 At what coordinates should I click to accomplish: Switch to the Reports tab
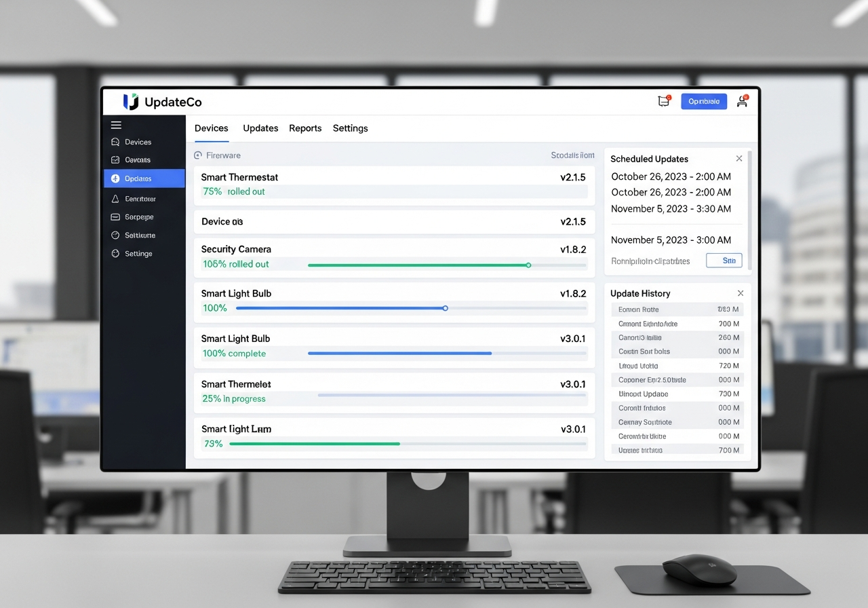pyautogui.click(x=305, y=128)
